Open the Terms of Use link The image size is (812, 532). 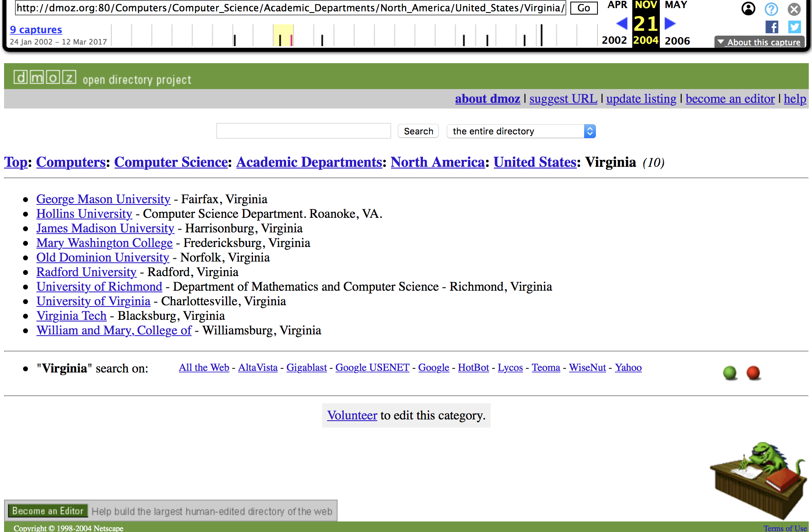coord(785,528)
